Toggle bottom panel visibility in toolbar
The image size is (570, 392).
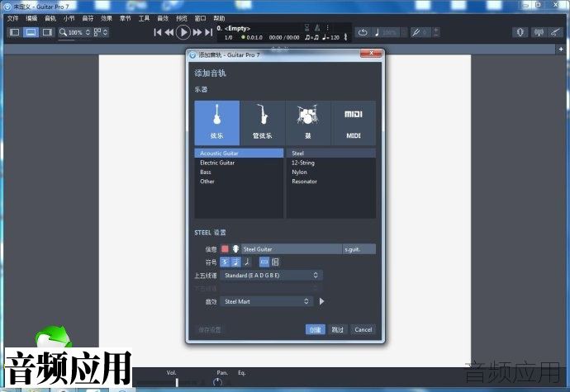(31, 32)
